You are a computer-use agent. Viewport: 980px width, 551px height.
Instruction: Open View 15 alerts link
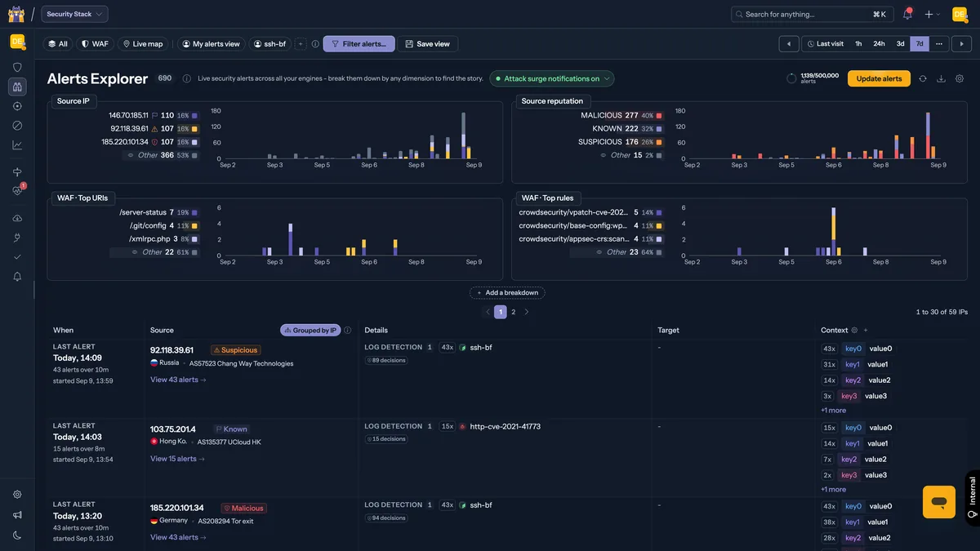[177, 459]
